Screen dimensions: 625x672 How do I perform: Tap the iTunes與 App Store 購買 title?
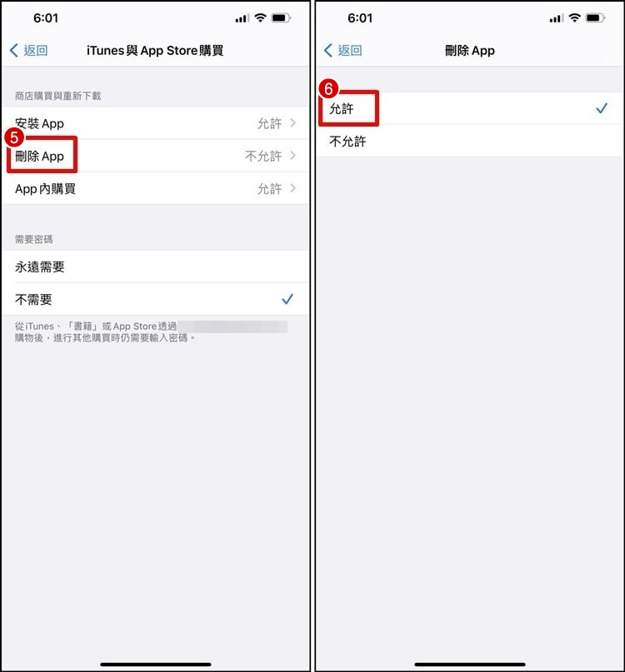pos(155,51)
